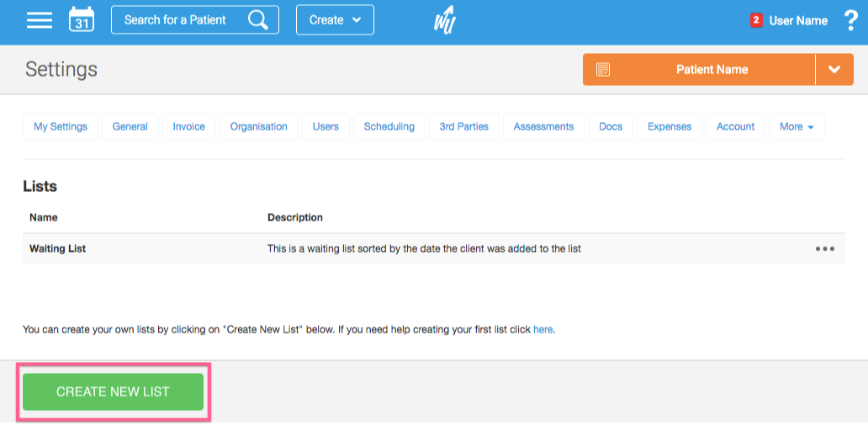Open the help question mark
This screenshot has height=426, width=868.
coord(850,20)
